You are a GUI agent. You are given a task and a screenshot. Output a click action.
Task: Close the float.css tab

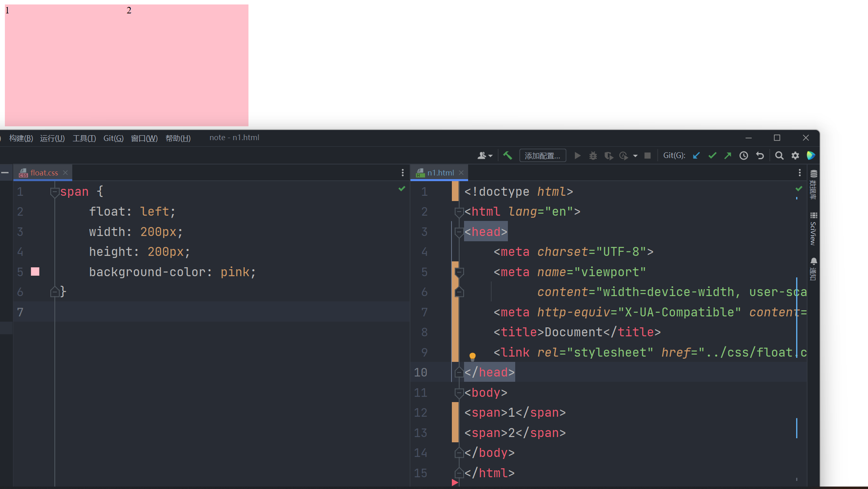point(65,173)
